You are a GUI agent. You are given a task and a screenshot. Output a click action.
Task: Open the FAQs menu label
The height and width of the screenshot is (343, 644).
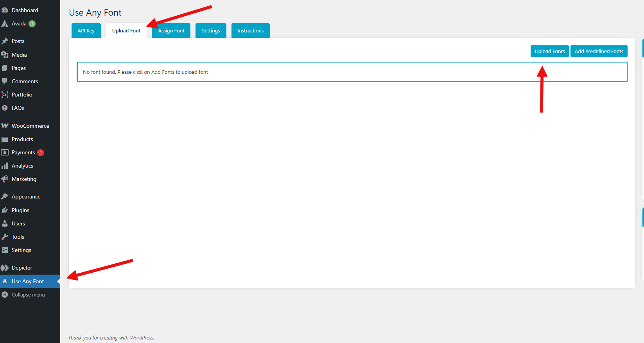[18, 108]
